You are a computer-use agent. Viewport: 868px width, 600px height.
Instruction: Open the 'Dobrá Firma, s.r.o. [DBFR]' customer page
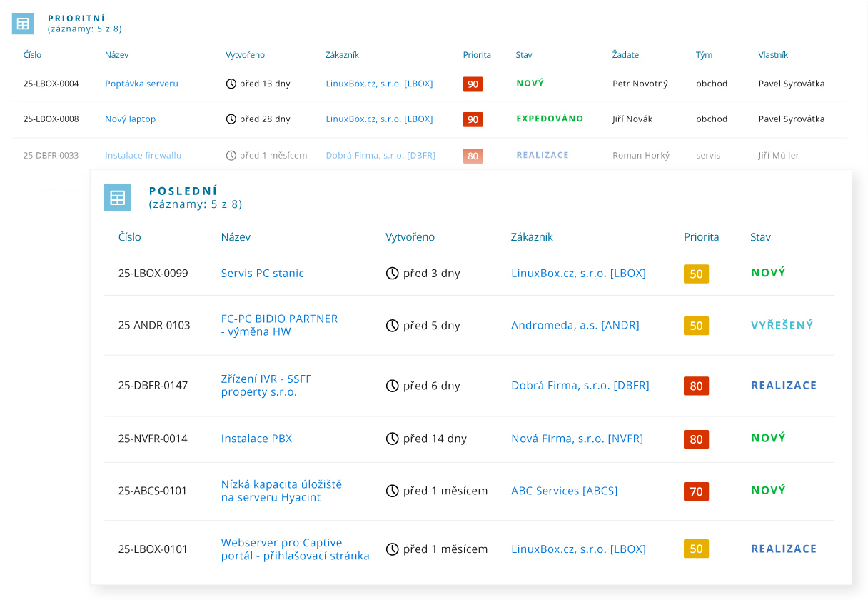coord(580,385)
